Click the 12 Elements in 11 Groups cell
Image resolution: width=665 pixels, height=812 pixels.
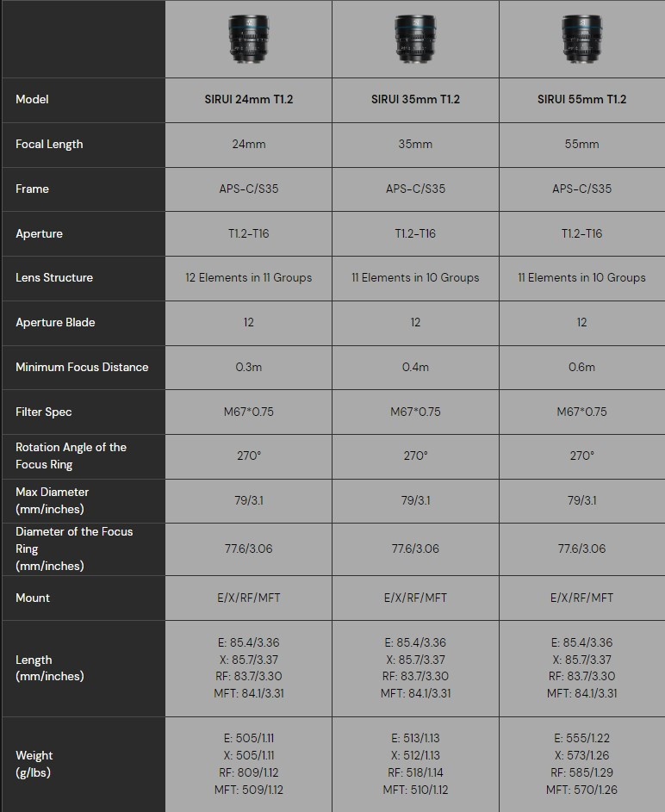(x=248, y=277)
